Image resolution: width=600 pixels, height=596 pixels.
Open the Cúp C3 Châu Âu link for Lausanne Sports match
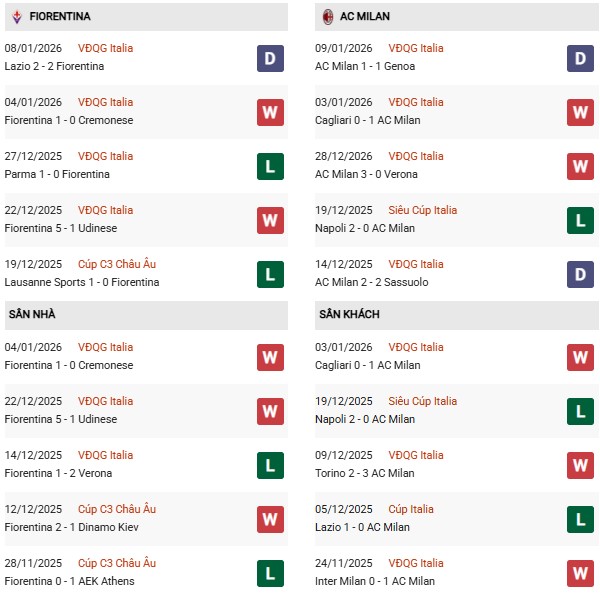(x=117, y=264)
